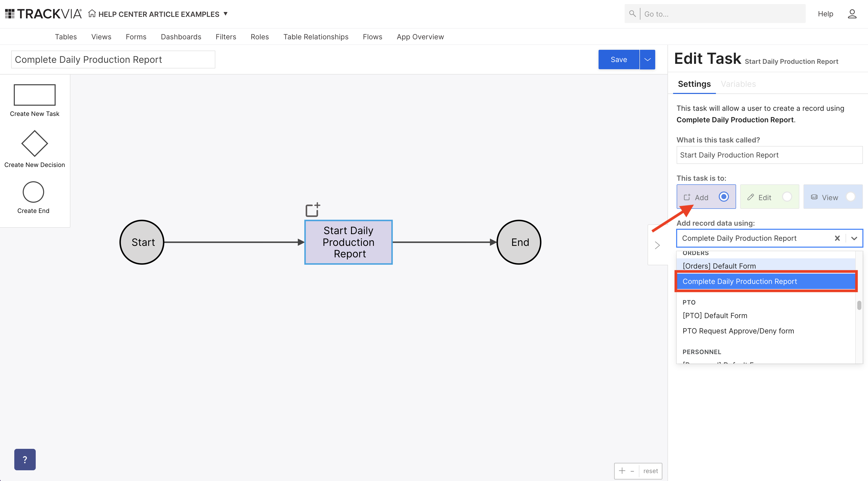Select the Edit radio button
Viewport: 868px width, 481px height.
(787, 197)
